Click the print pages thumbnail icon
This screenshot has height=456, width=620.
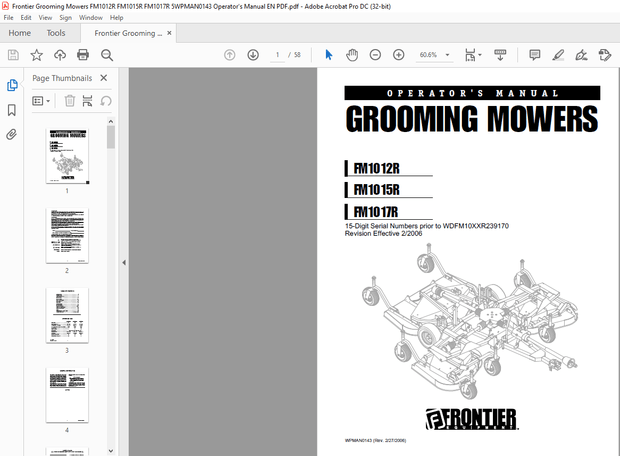coord(87,101)
